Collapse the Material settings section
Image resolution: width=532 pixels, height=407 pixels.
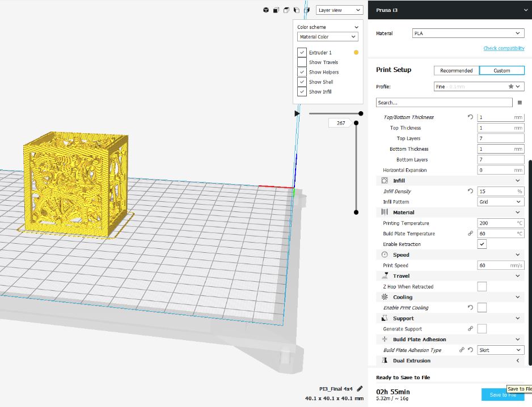pos(518,213)
